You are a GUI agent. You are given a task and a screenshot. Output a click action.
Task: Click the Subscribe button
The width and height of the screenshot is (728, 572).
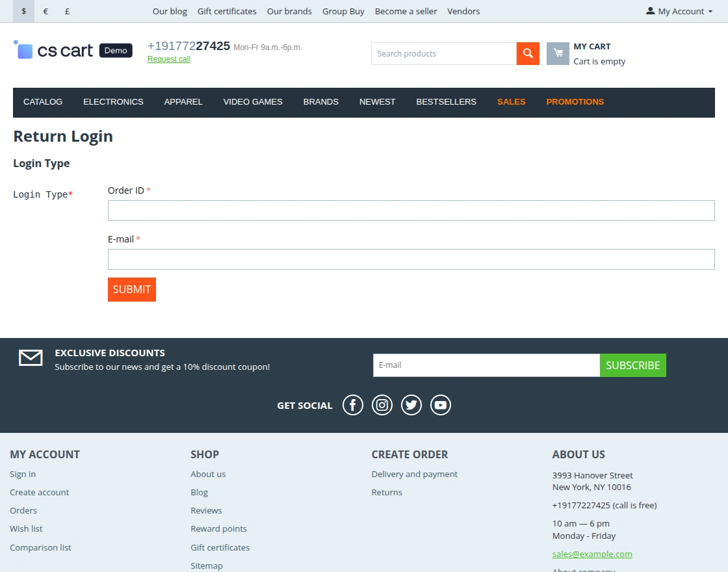click(x=632, y=365)
